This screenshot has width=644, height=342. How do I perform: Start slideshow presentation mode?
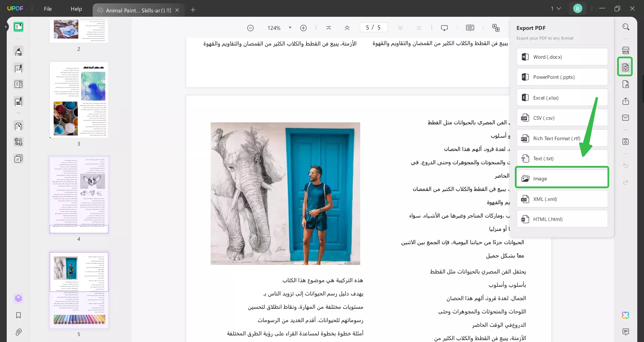coord(444,28)
